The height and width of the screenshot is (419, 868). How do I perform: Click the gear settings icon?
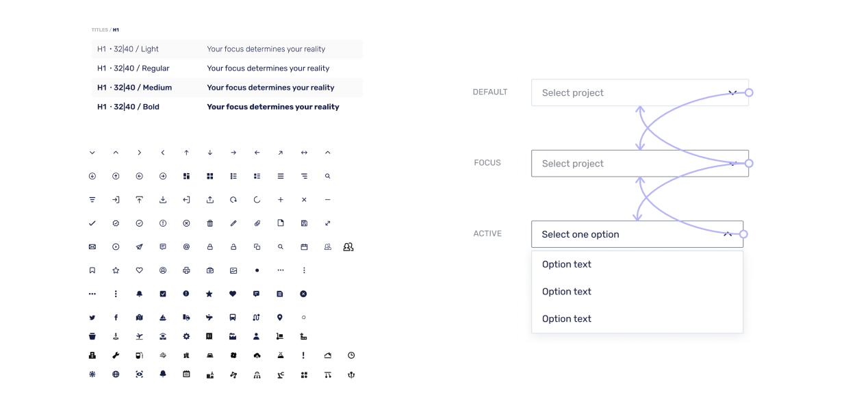tap(186, 336)
